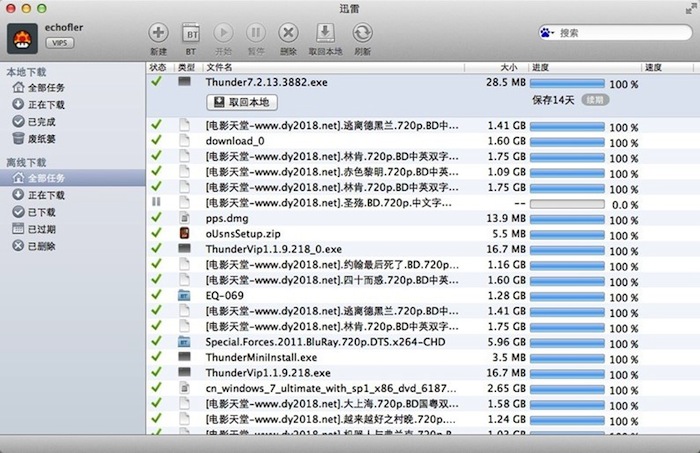Open the search engine paw dropdown
The height and width of the screenshot is (453, 700).
click(549, 33)
